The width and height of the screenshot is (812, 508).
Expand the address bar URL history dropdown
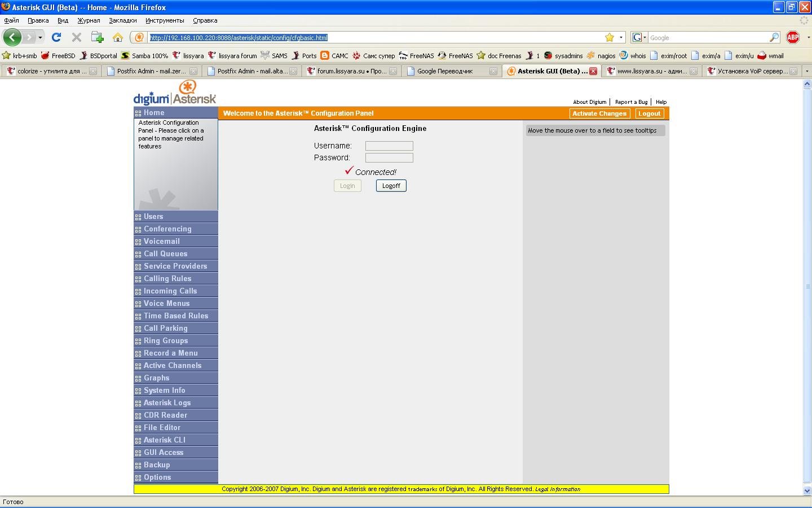(621, 37)
